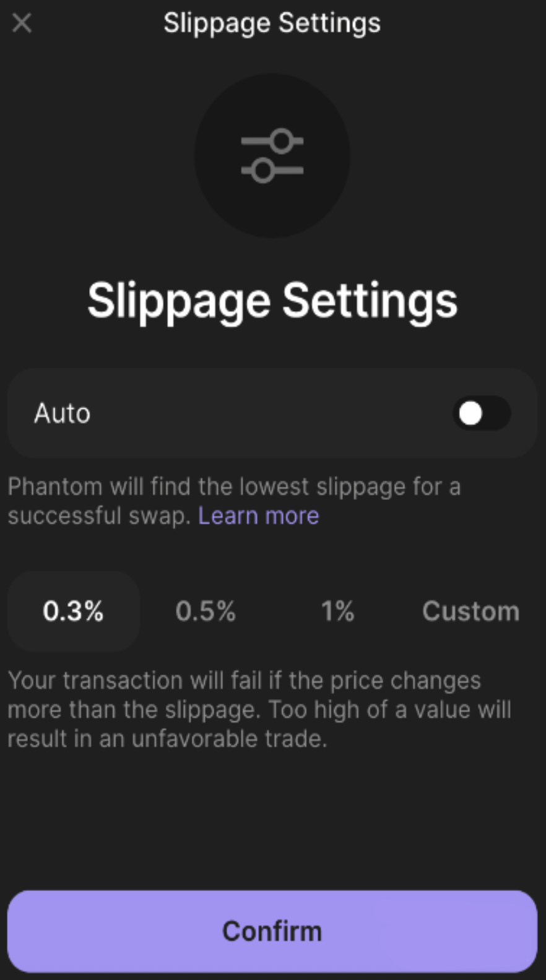Click the word 'Phantom' in the description
This screenshot has height=980, width=546.
[x=55, y=487]
